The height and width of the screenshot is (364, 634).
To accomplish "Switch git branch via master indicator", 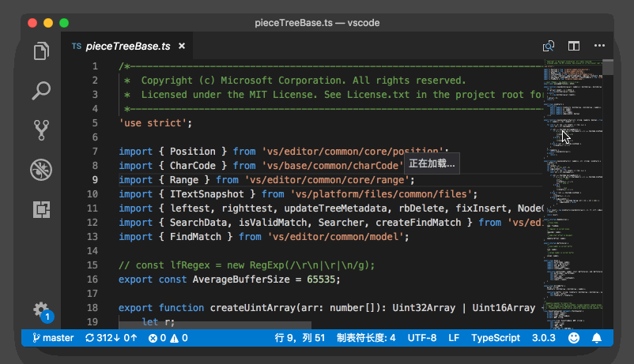I will tap(52, 338).
